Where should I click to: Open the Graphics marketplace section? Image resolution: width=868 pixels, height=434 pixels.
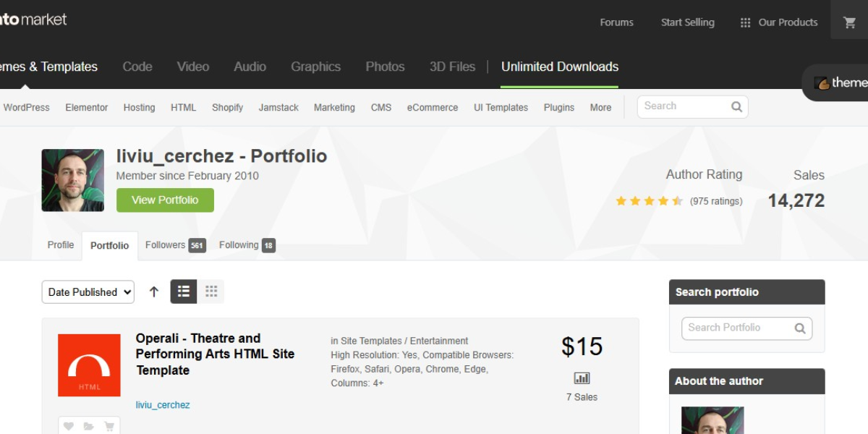coord(316,67)
